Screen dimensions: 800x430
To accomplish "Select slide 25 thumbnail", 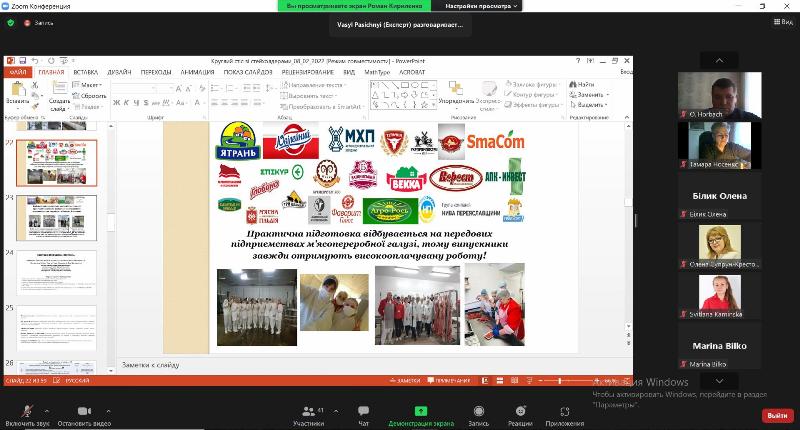I will click(57, 328).
